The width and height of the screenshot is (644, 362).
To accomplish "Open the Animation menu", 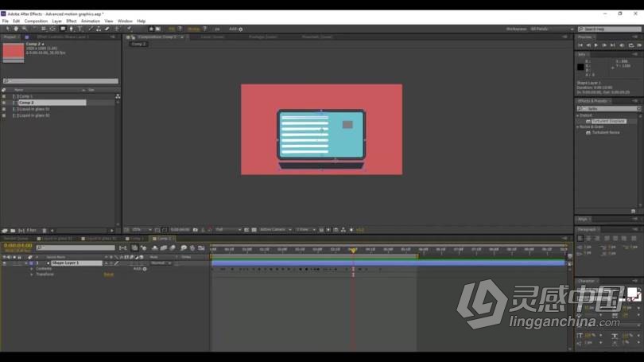I will [x=91, y=21].
